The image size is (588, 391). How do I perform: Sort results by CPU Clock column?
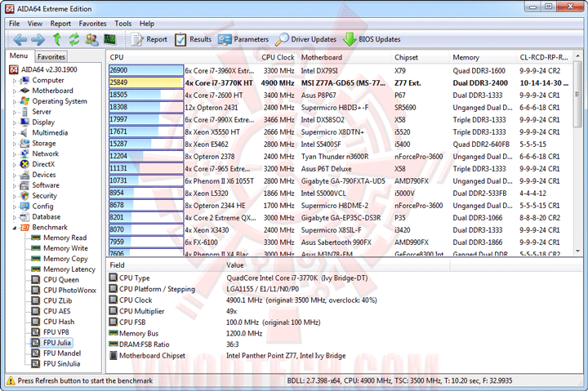[x=278, y=57]
